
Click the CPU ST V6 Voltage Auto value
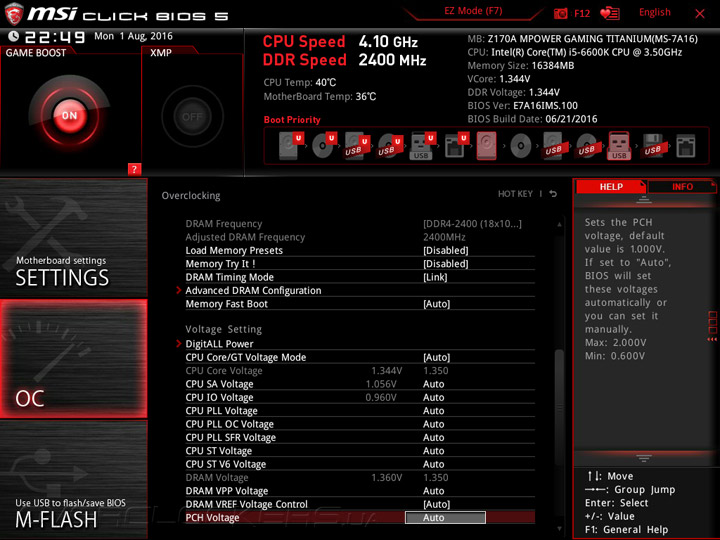pos(433,464)
